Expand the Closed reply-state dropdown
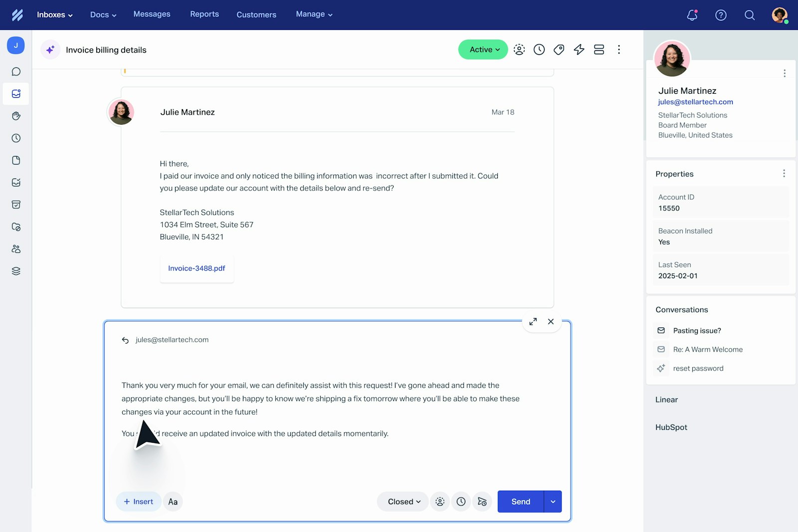Image resolution: width=798 pixels, height=532 pixels. click(x=402, y=502)
